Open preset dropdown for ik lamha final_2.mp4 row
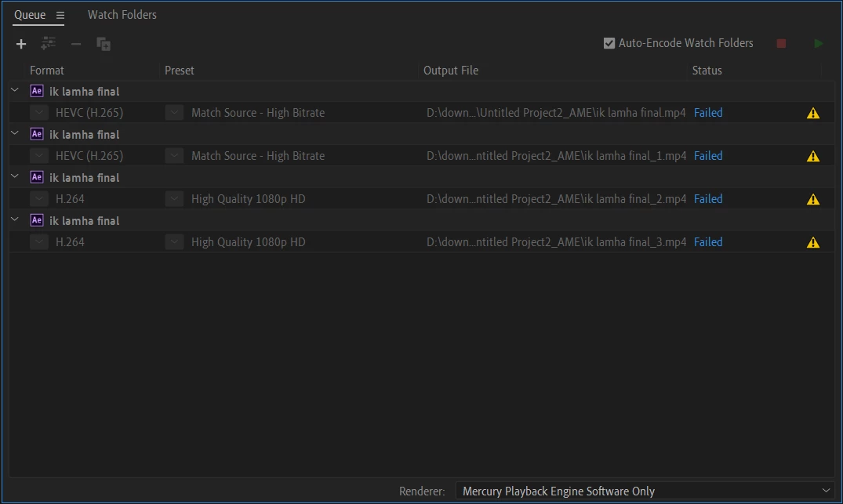Screen dimensions: 843x504 [x=174, y=199]
